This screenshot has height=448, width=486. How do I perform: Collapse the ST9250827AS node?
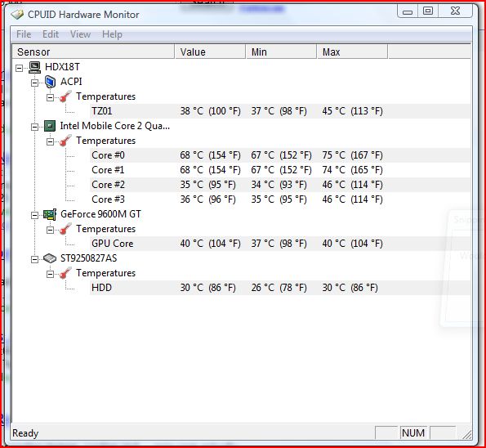[x=34, y=259]
